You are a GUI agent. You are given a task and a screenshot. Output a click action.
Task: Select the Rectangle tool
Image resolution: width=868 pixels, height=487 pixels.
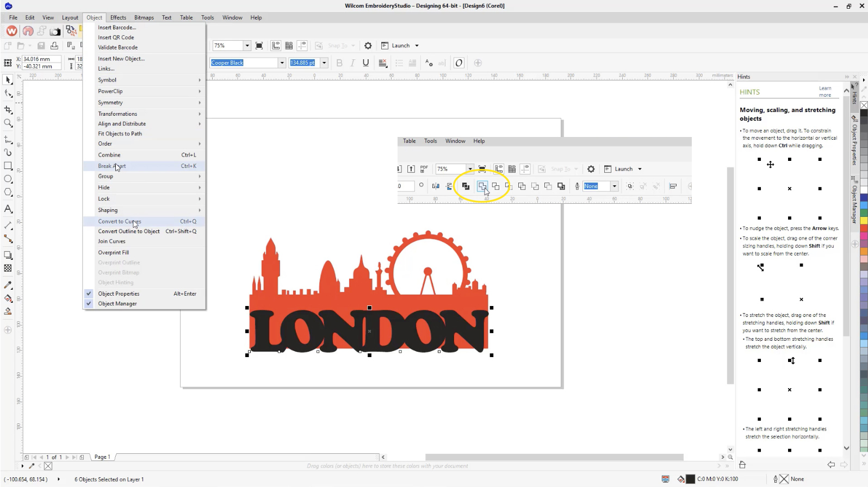[8, 166]
